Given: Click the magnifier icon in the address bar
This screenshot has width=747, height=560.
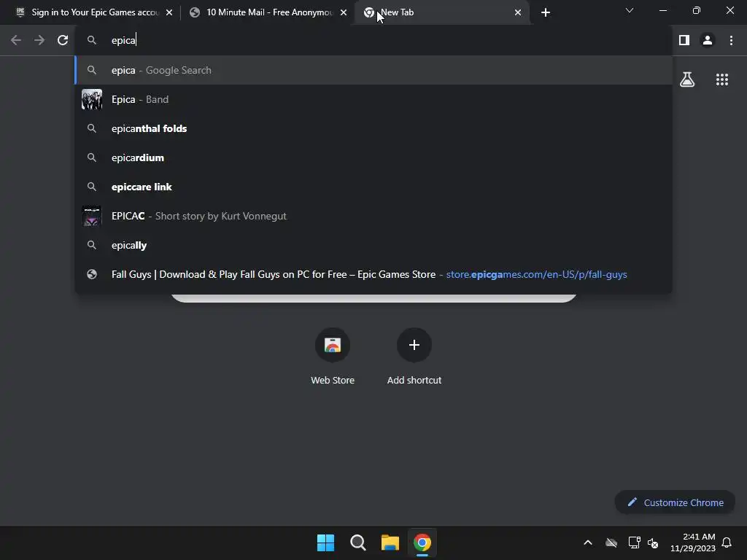Looking at the screenshot, I should [92, 41].
